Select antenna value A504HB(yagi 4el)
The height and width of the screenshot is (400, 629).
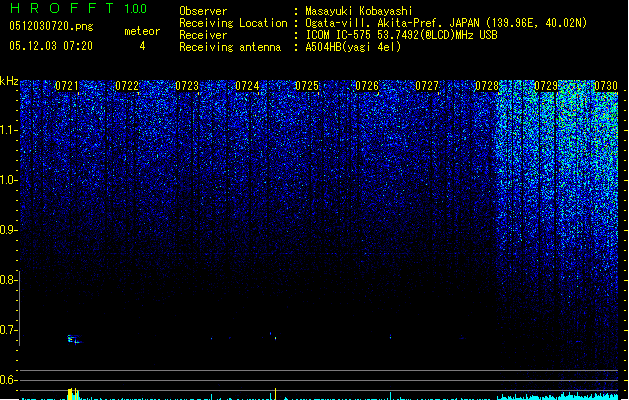click(353, 47)
